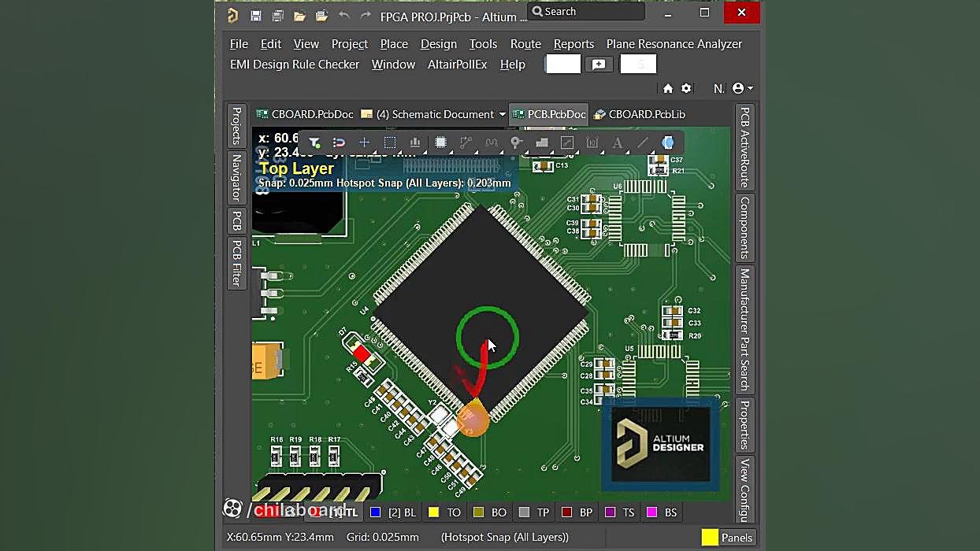The width and height of the screenshot is (980, 551).
Task: Click the feedback comment icon
Action: [599, 65]
